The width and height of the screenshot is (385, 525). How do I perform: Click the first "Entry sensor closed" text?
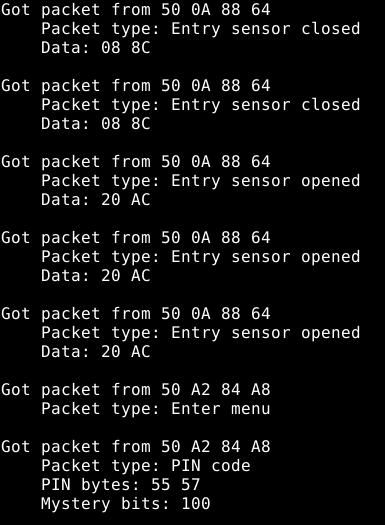(266, 29)
